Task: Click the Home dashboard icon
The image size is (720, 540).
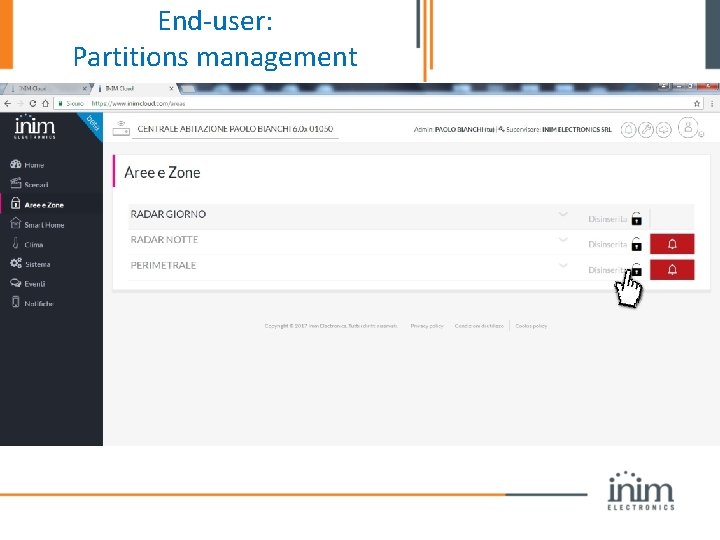Action: (x=16, y=164)
